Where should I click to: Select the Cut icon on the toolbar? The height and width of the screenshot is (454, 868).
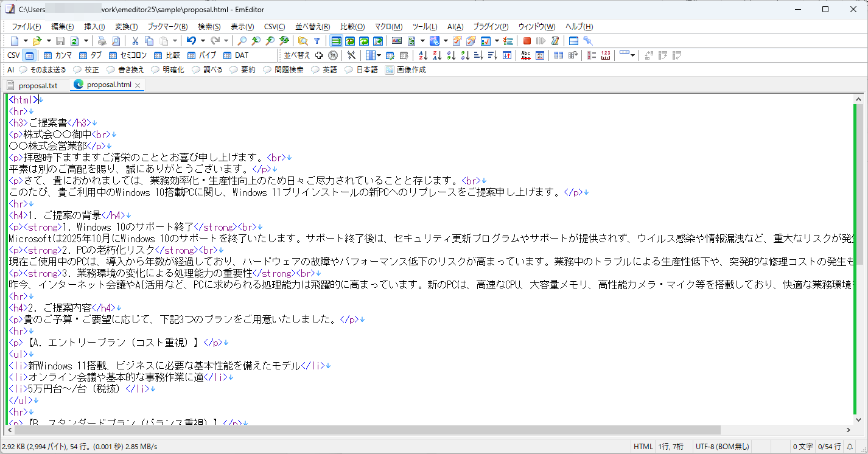point(135,40)
